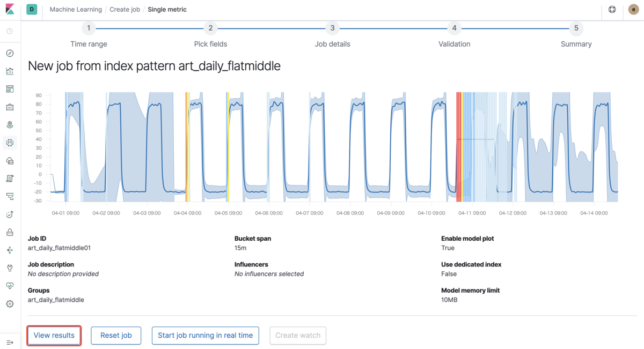644x349 pixels.
Task: Go to wizard step 3 Job details
Action: pos(332,28)
